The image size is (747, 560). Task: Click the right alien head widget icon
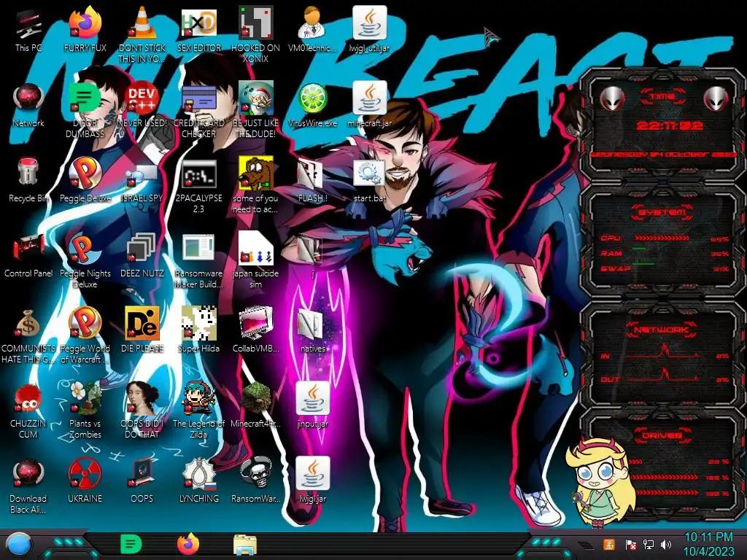coord(716,98)
